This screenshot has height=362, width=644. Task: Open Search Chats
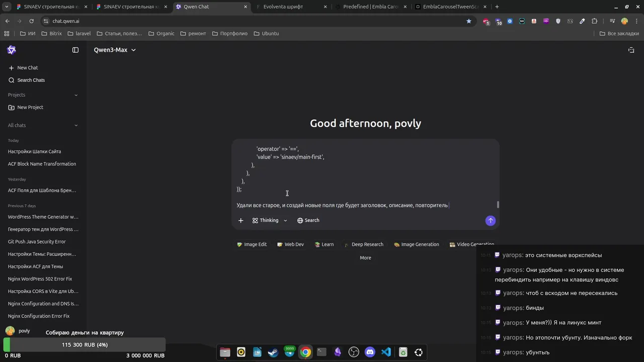[x=27, y=80]
